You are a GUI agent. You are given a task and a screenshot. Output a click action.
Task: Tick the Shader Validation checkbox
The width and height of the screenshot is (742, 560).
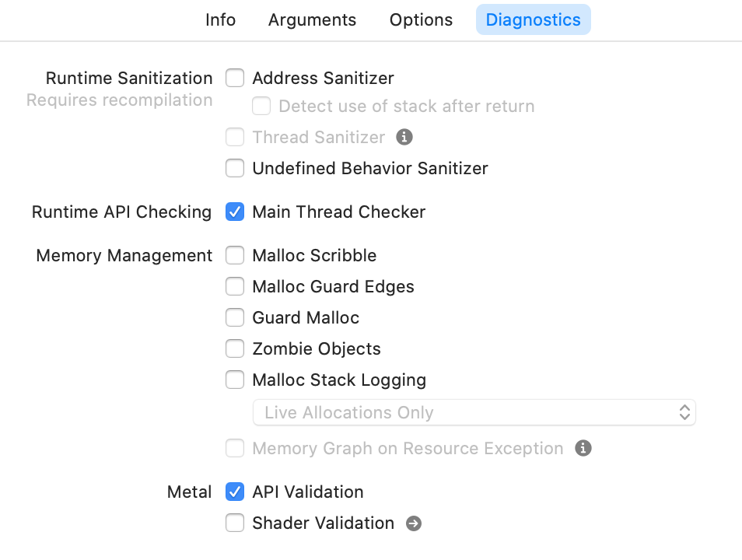pos(235,523)
